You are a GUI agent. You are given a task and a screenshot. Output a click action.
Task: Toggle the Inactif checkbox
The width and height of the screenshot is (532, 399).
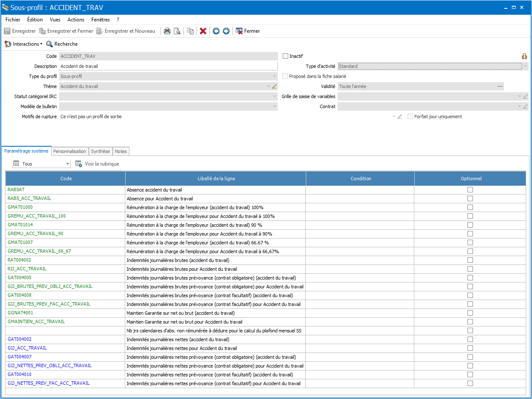tap(286, 56)
